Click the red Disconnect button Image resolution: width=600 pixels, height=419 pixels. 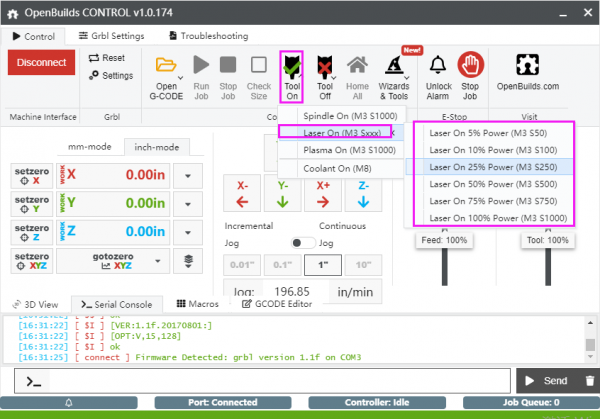[41, 62]
